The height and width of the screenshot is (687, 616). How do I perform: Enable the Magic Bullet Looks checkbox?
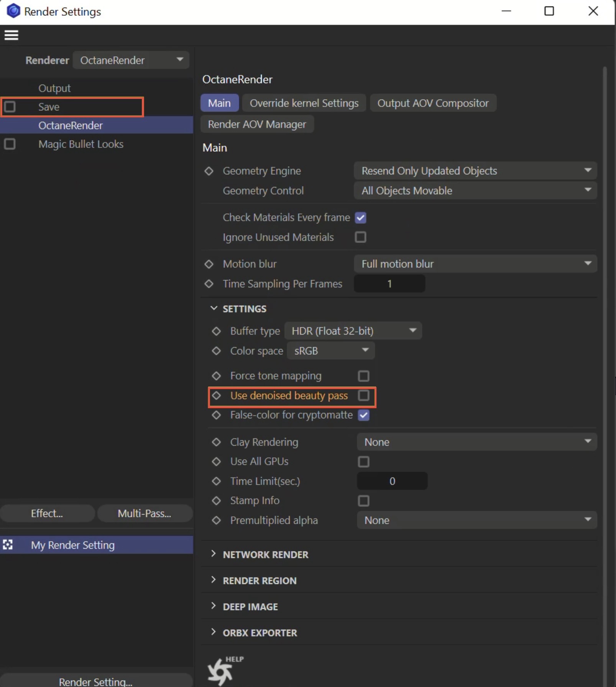pyautogui.click(x=10, y=144)
